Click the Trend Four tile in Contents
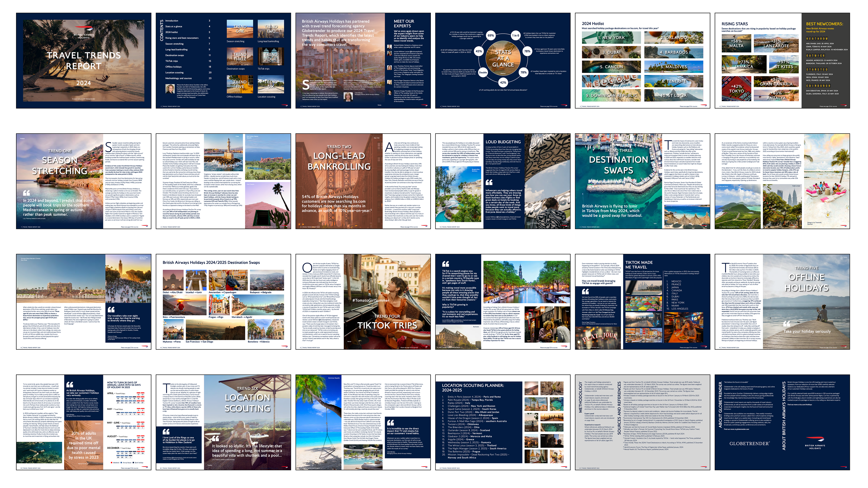Image resolution: width=868 pixels, height=488 pixels. pos(271,56)
